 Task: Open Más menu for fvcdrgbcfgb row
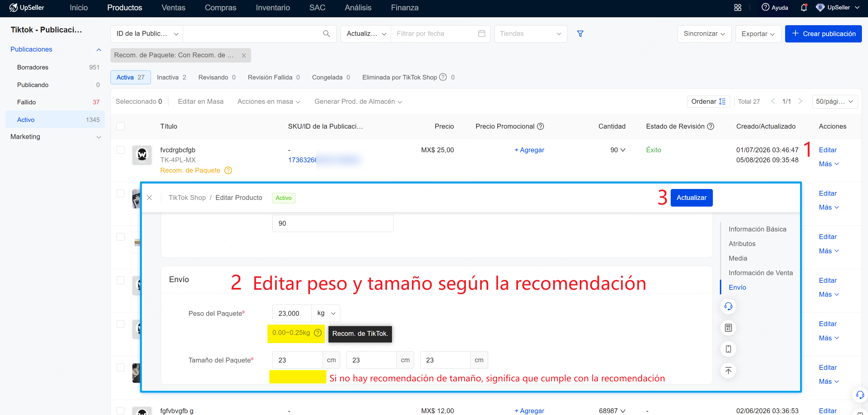click(829, 164)
